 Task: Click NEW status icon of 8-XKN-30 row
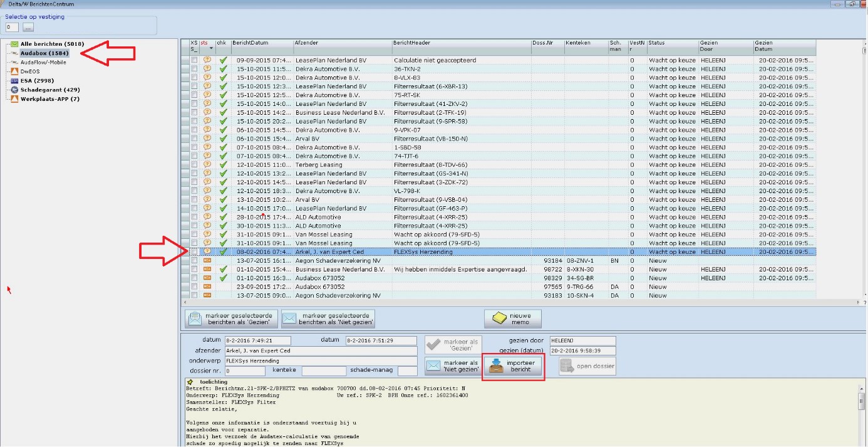[x=207, y=269]
